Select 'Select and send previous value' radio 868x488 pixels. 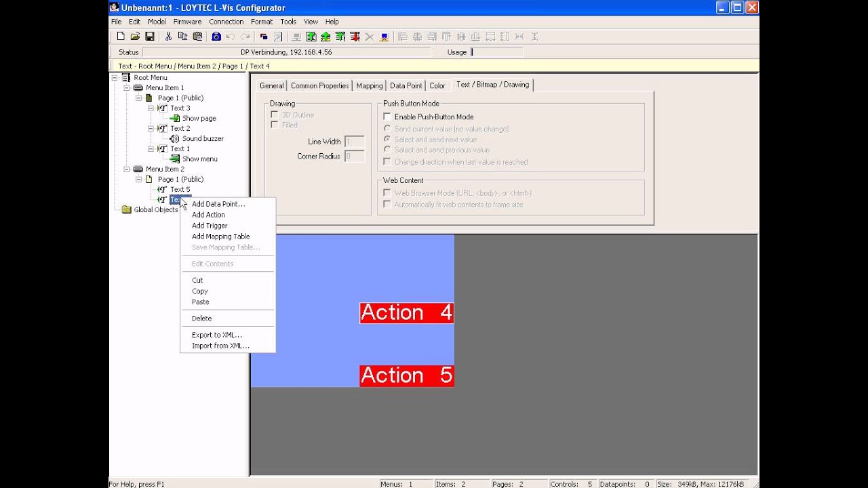pyautogui.click(x=387, y=150)
